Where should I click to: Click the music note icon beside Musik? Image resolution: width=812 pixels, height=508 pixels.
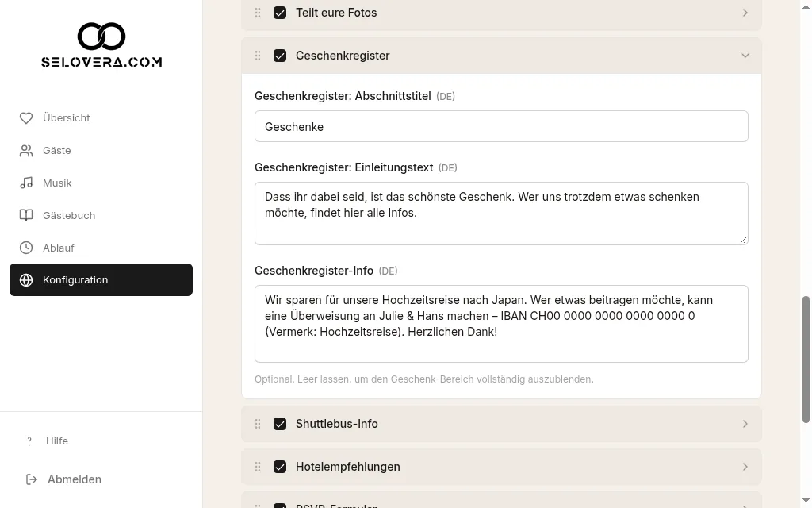26,183
